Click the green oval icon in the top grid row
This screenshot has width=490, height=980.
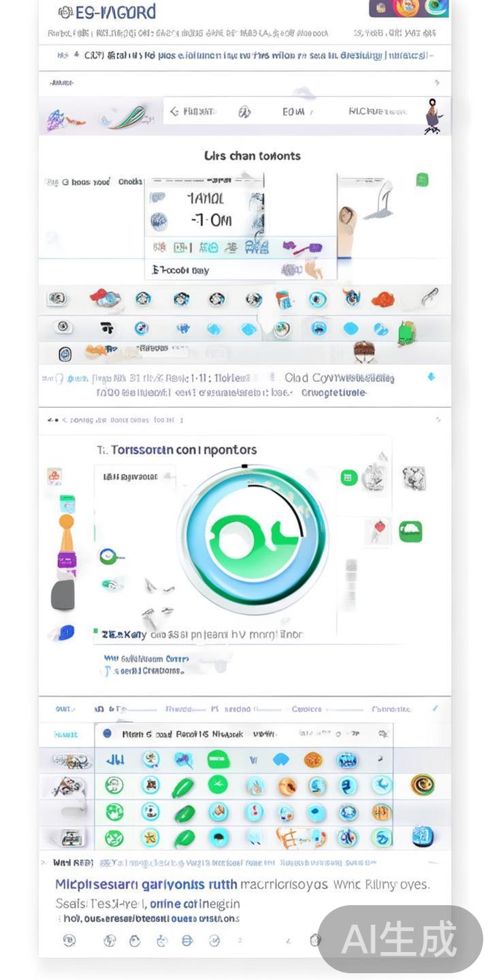(217, 759)
